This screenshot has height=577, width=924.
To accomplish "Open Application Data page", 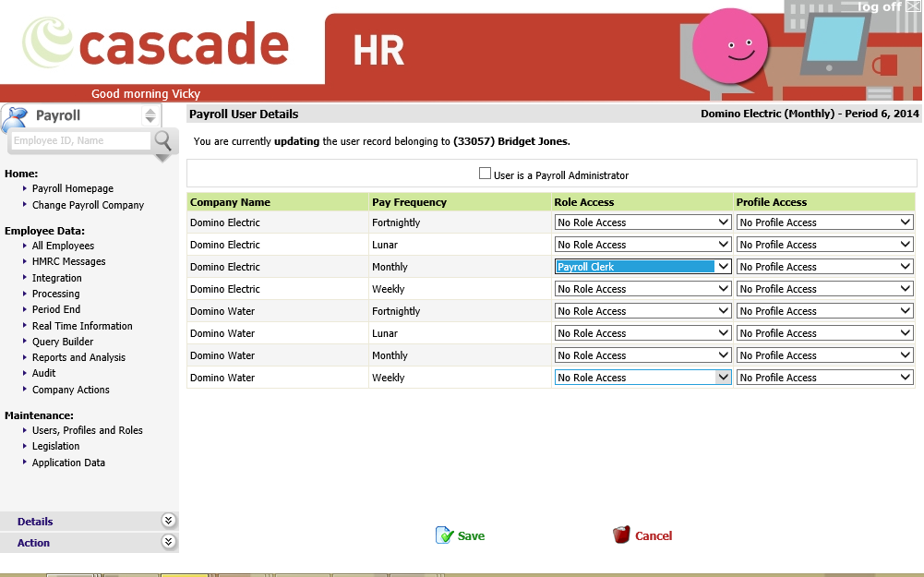I will pyautogui.click(x=68, y=463).
